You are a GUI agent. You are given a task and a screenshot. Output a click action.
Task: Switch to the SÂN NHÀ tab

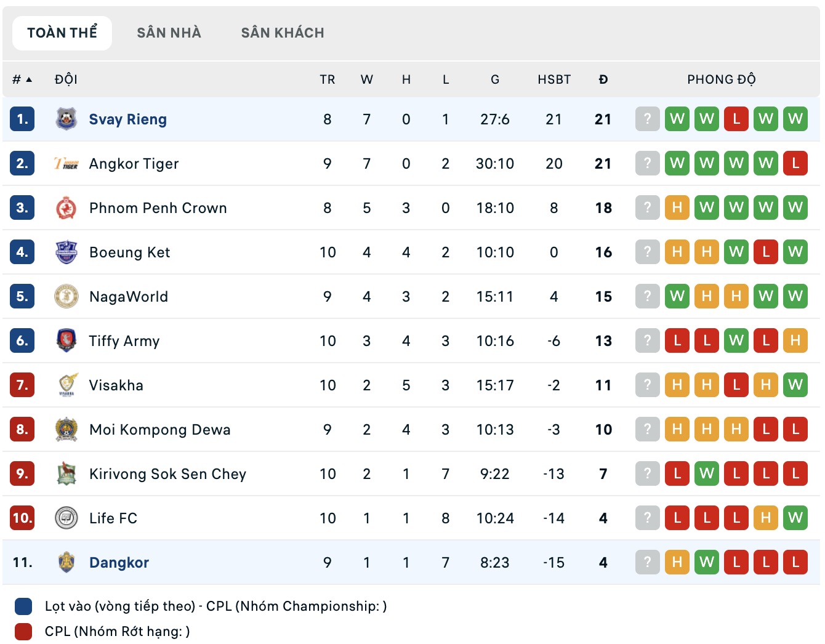coord(169,33)
